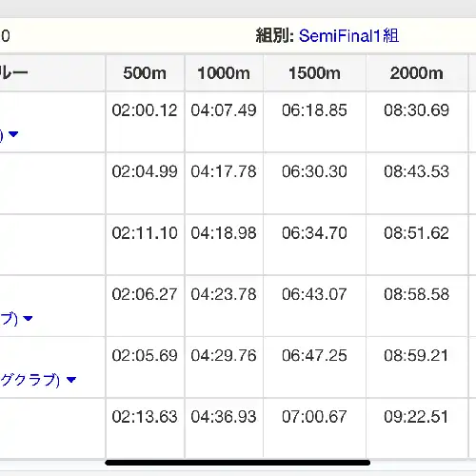Click the 08:58.58 time cell

pyautogui.click(x=417, y=294)
